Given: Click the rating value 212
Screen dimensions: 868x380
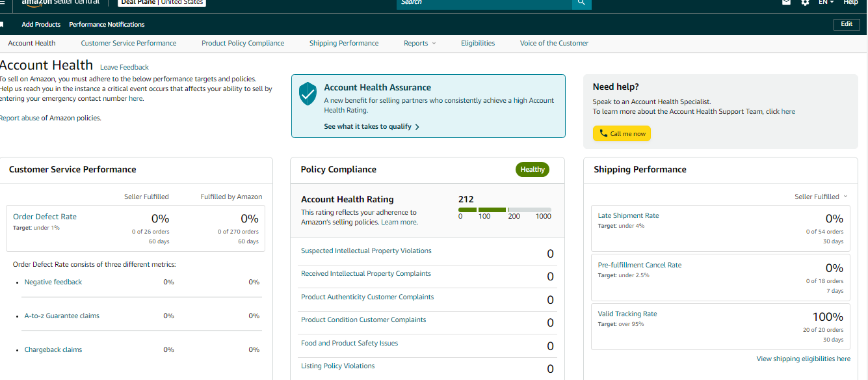Looking at the screenshot, I should [x=466, y=200].
